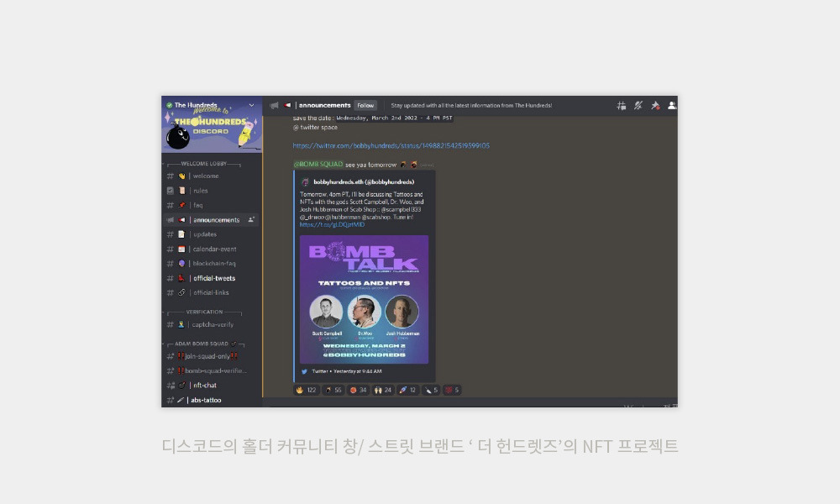Image resolution: width=840 pixels, height=504 pixels.
Task: Open the rules channel
Action: point(211,190)
